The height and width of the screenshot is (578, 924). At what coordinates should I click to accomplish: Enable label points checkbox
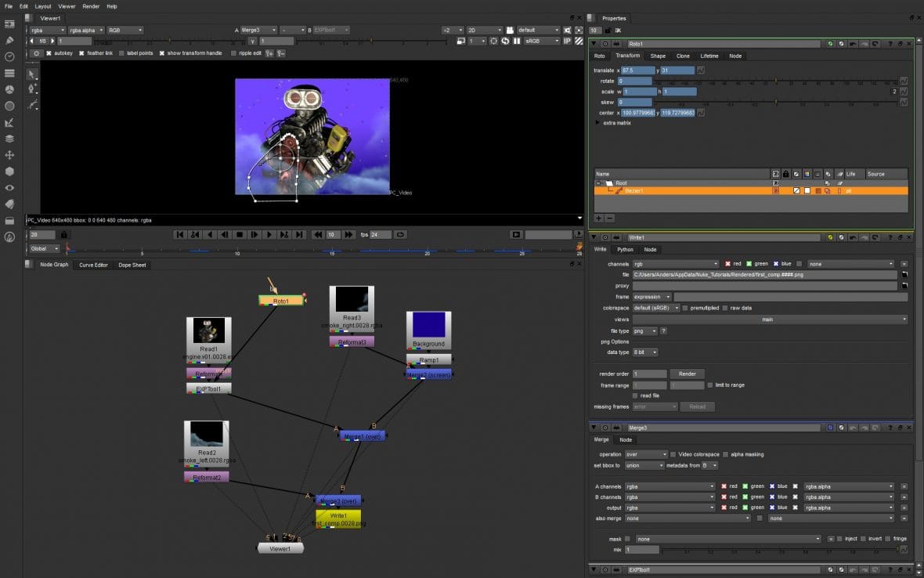click(x=121, y=53)
